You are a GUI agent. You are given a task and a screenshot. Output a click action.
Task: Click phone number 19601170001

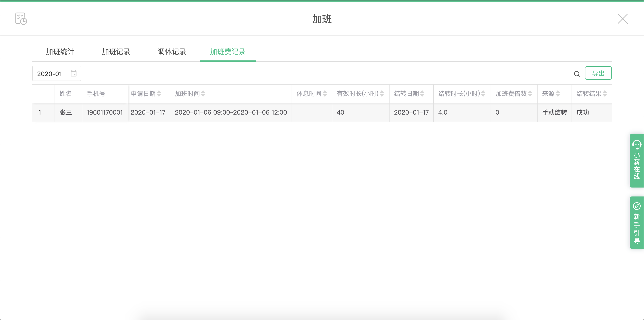coord(105,112)
